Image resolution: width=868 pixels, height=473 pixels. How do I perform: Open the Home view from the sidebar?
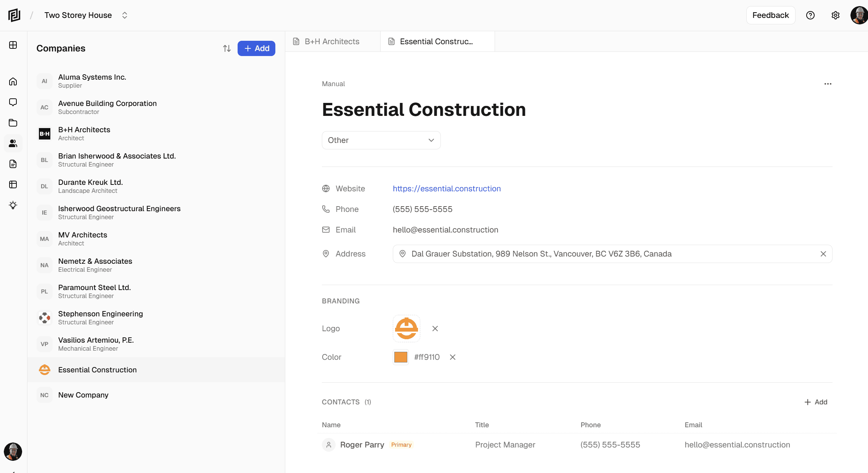coord(13,81)
